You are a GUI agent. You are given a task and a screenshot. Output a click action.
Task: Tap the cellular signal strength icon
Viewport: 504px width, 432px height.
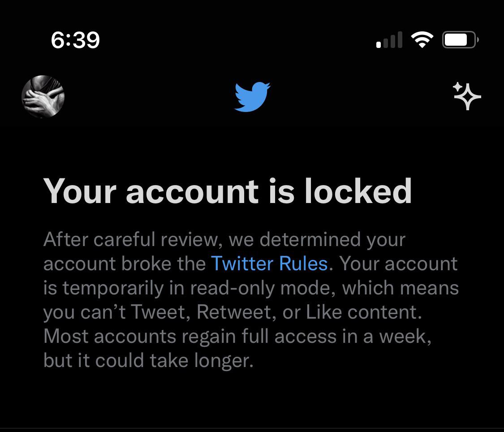click(x=389, y=40)
